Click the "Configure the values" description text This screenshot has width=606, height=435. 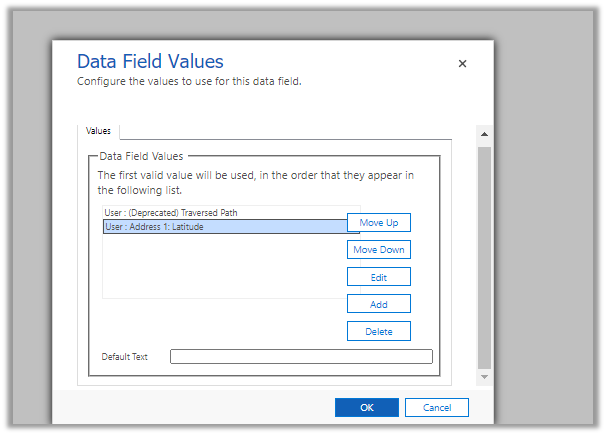[x=189, y=82]
